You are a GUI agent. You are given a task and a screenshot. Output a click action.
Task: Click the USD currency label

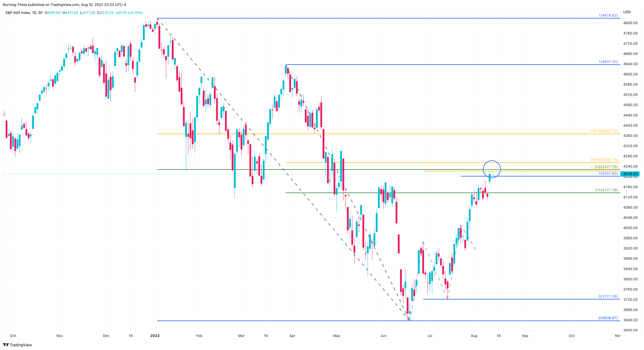tap(627, 12)
